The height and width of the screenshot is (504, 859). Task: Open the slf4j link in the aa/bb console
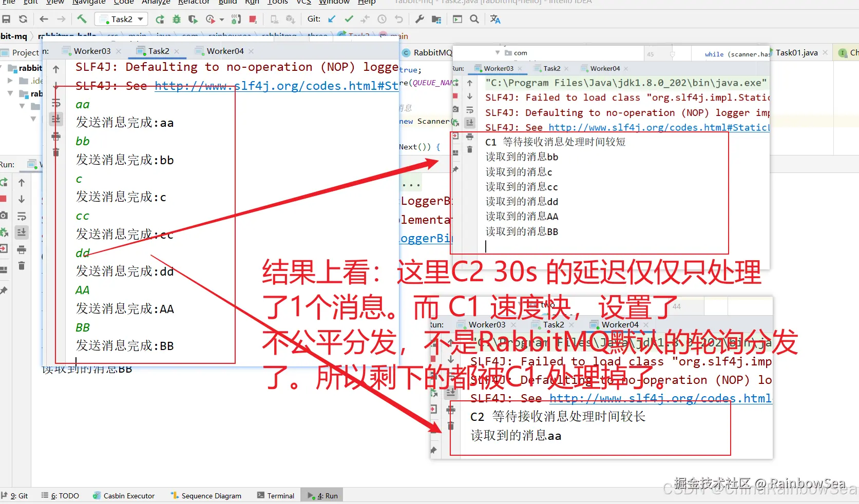(277, 86)
